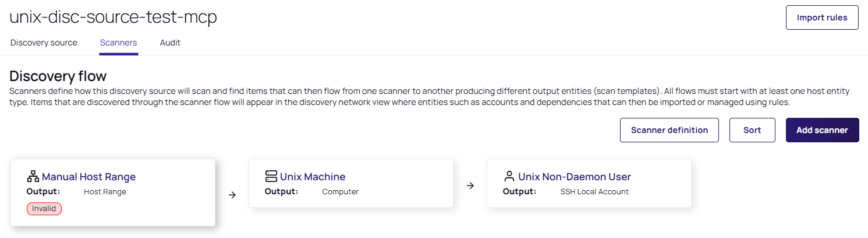Viewport: 868px width, 238px height.
Task: Select the Scanners tab
Action: 118,43
